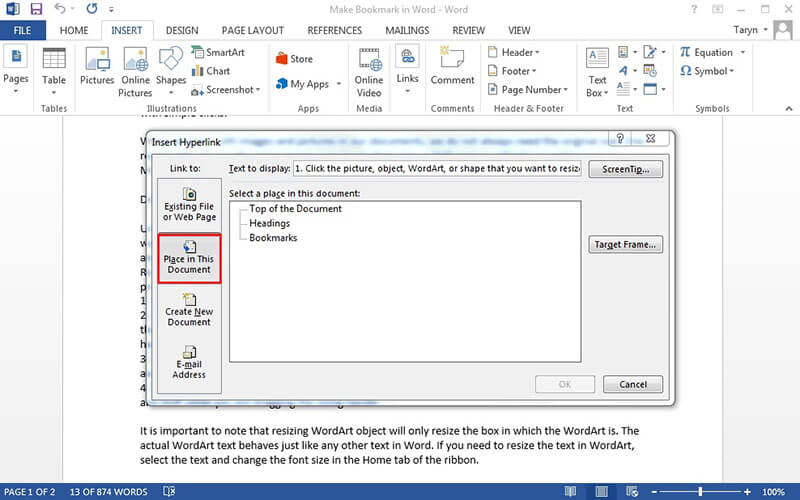This screenshot has width=800, height=500.
Task: Insert an Object from Text group
Action: [654, 89]
